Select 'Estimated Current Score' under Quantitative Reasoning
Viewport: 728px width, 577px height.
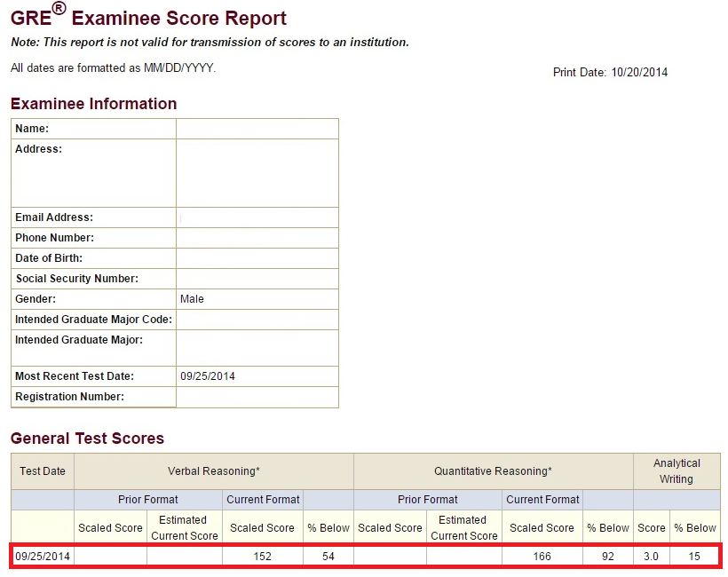coord(463,528)
